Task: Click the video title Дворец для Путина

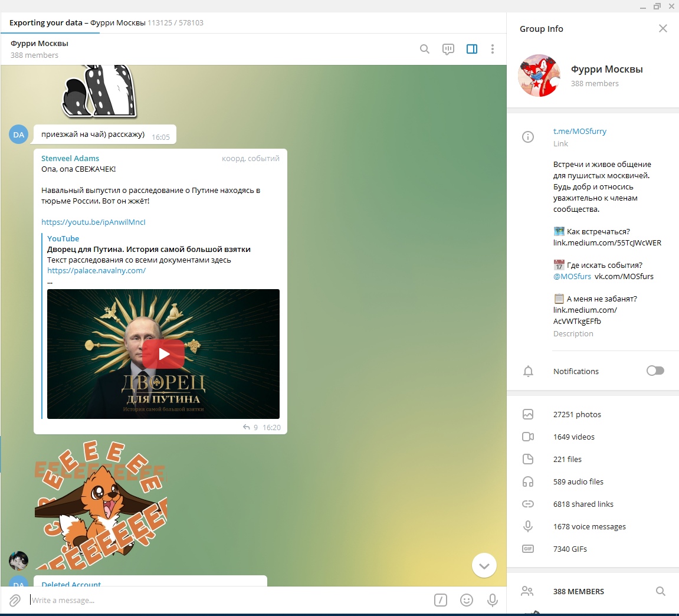Action: 149,250
